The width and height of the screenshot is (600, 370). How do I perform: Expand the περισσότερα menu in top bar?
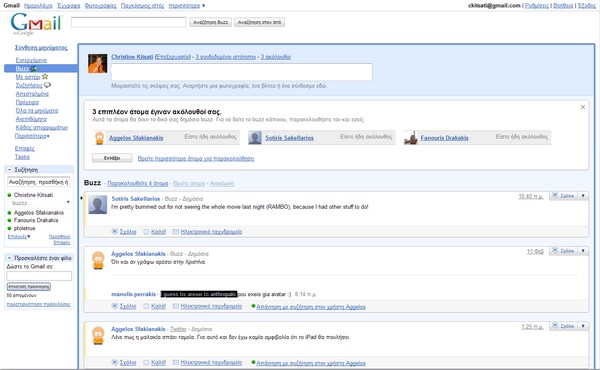click(187, 6)
